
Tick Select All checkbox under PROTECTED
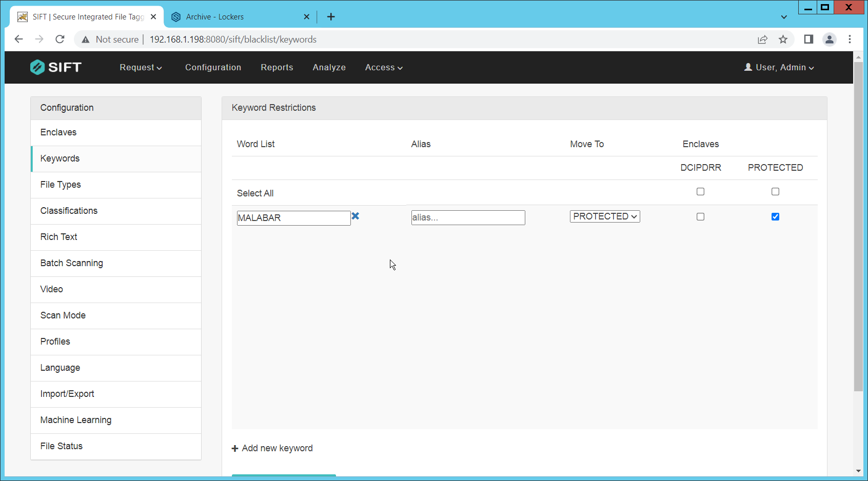tap(775, 192)
